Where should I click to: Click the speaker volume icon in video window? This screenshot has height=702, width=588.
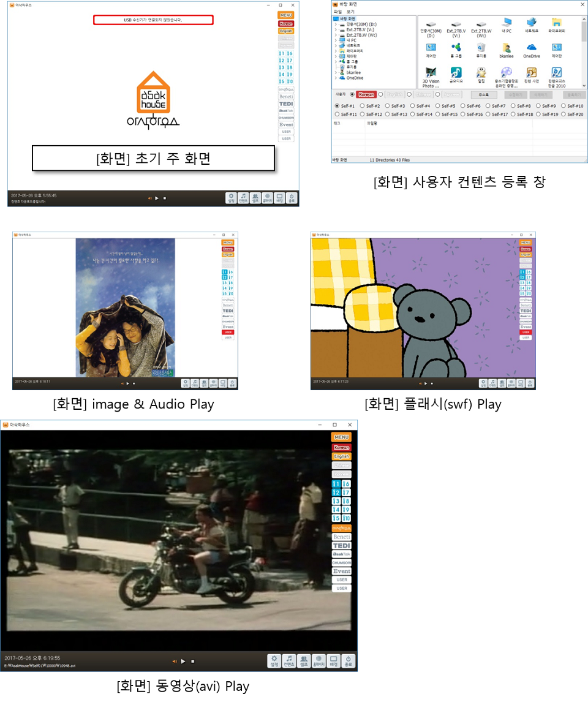(x=174, y=661)
